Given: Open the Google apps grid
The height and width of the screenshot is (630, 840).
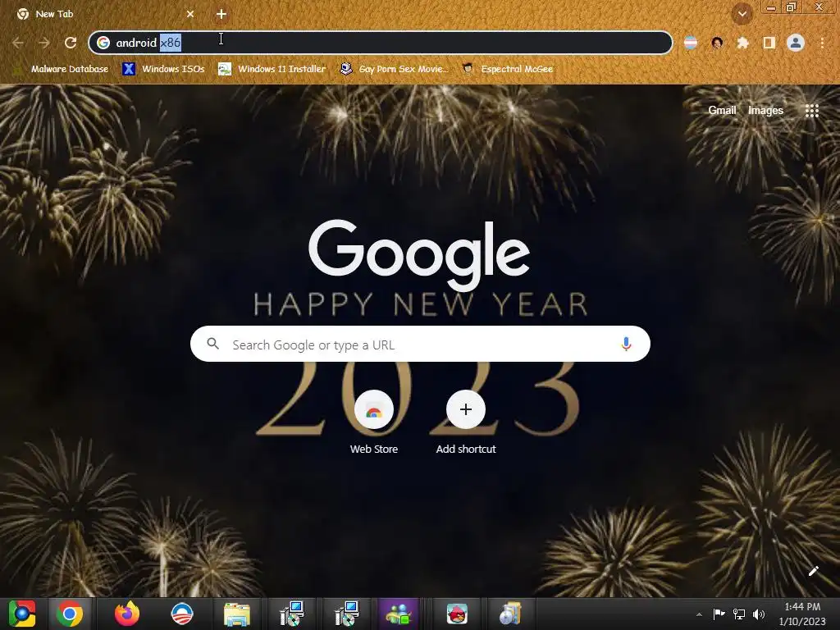Looking at the screenshot, I should (x=812, y=111).
